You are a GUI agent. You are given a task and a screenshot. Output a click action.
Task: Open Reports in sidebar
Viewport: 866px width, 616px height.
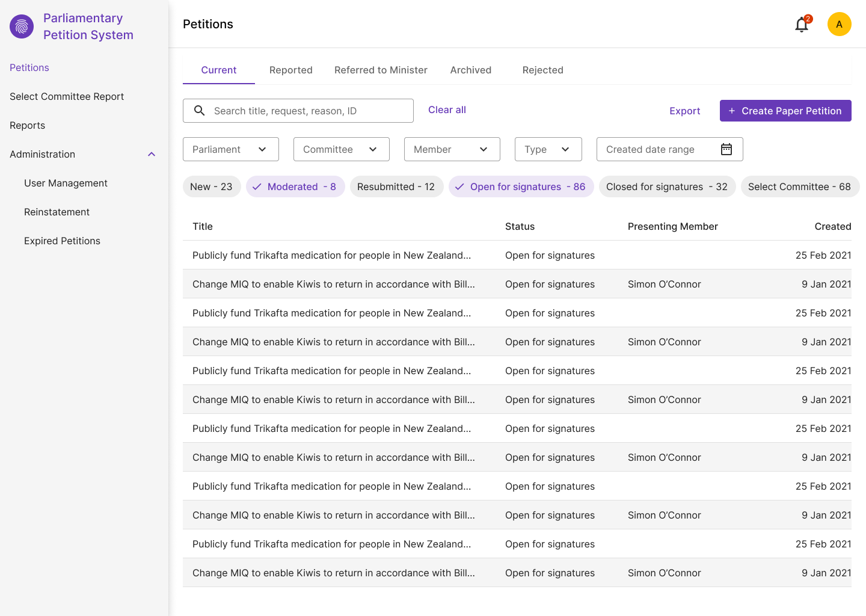click(x=28, y=125)
